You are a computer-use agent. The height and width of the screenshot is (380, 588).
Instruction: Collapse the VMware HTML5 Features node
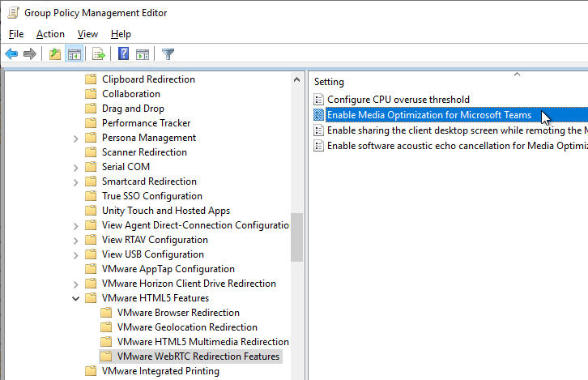(x=76, y=298)
